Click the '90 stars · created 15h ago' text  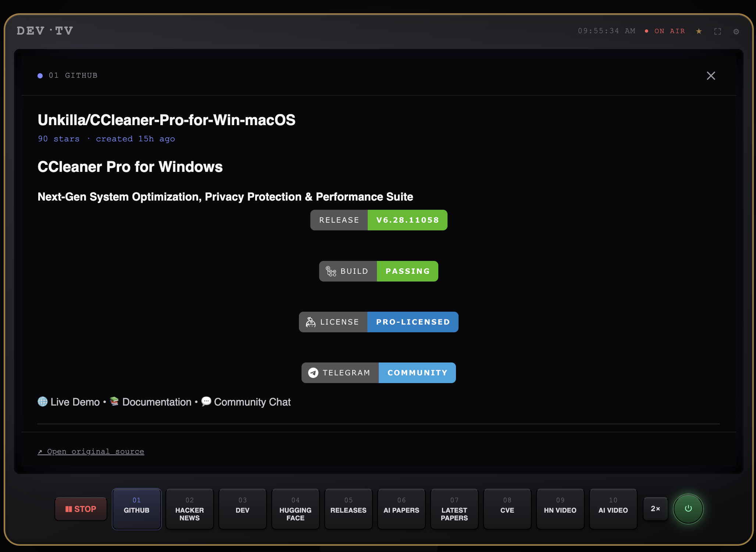[106, 139]
